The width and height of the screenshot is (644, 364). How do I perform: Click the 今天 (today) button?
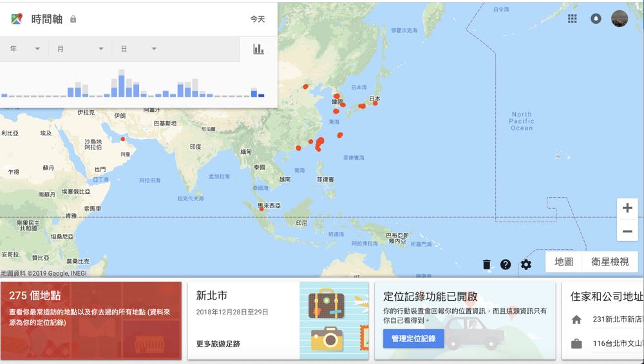258,19
